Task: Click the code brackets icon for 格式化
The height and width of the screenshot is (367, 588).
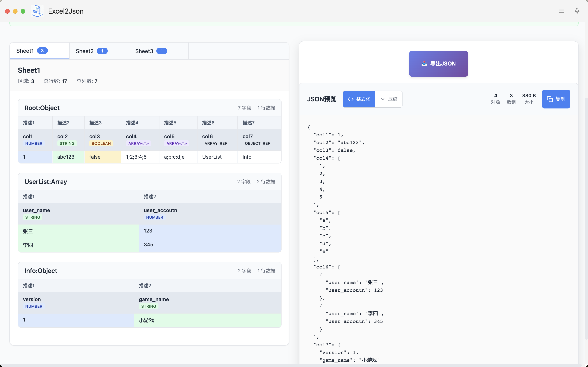Action: (351, 99)
